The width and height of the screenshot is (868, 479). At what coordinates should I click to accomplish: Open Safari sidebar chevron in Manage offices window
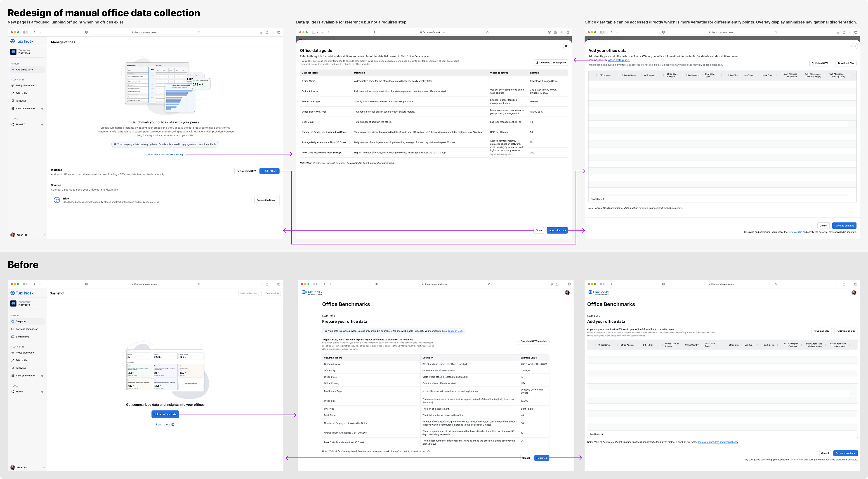point(29,32)
